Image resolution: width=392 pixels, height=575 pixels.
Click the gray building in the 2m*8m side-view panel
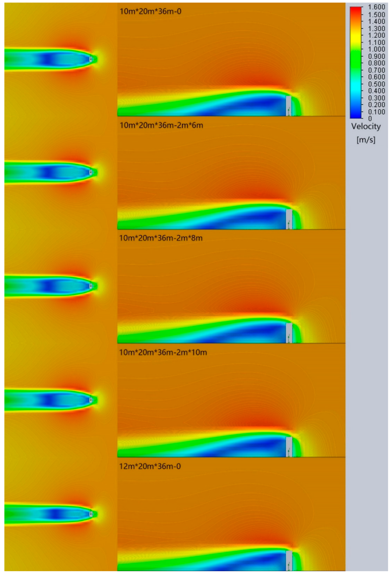[289, 333]
